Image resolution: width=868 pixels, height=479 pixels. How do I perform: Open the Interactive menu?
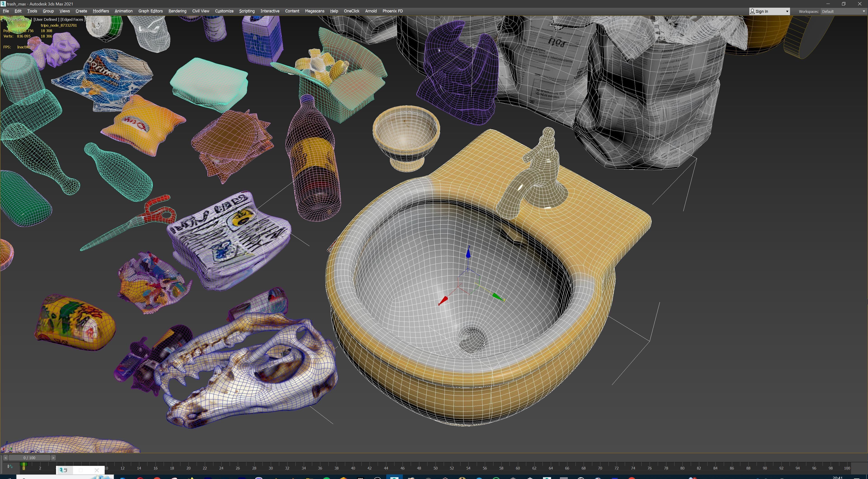(x=270, y=11)
